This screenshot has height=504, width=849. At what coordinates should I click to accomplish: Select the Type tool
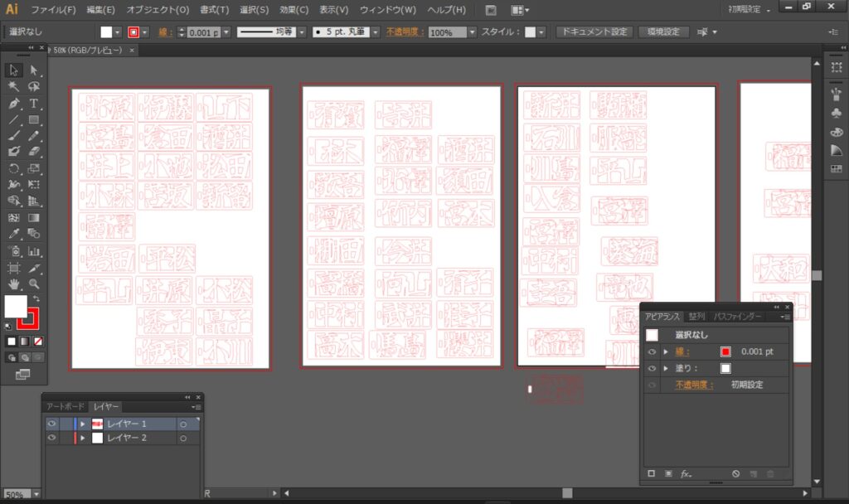(34, 104)
